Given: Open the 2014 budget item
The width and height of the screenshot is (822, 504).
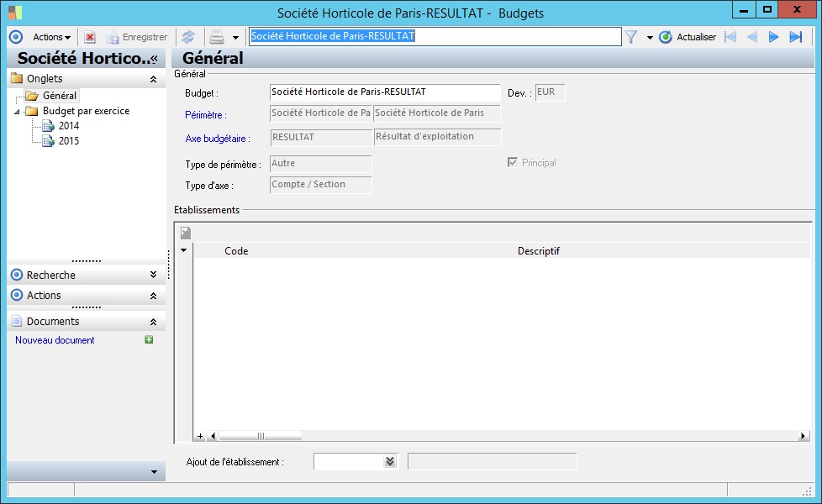Looking at the screenshot, I should pos(69,126).
